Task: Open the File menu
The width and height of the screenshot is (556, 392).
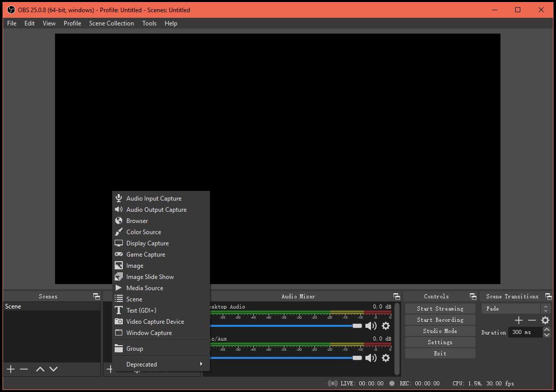Action: (12, 23)
